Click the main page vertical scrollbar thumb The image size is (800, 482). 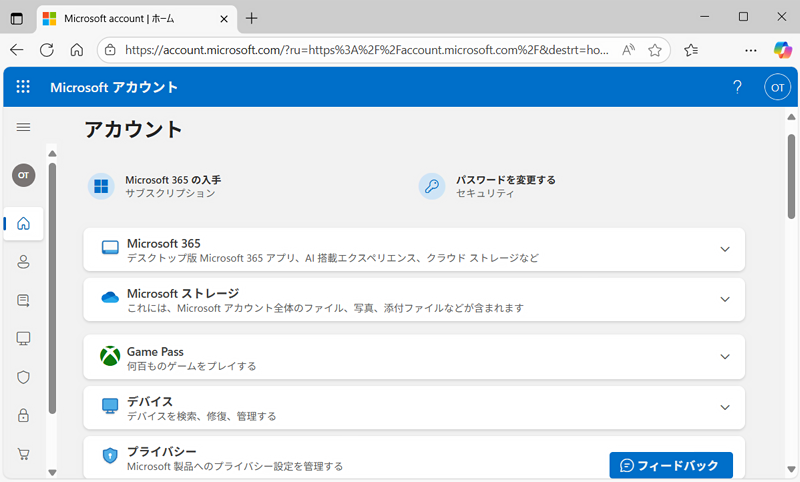click(791, 176)
